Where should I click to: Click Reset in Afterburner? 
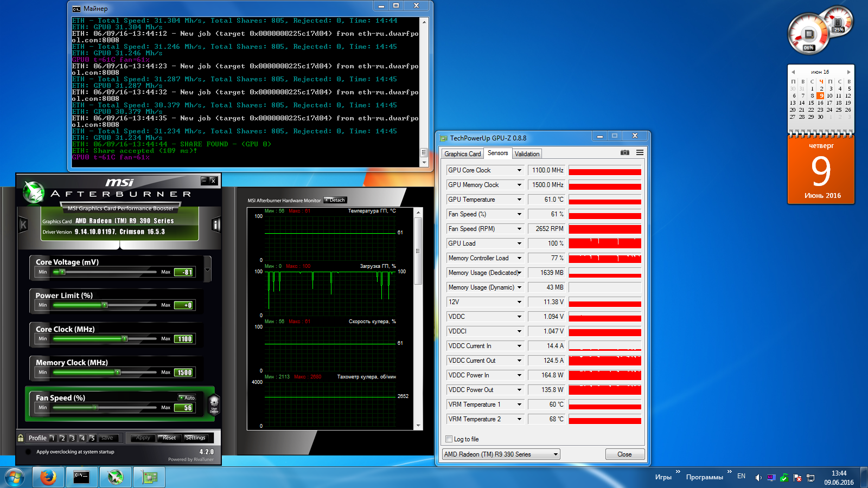(169, 438)
